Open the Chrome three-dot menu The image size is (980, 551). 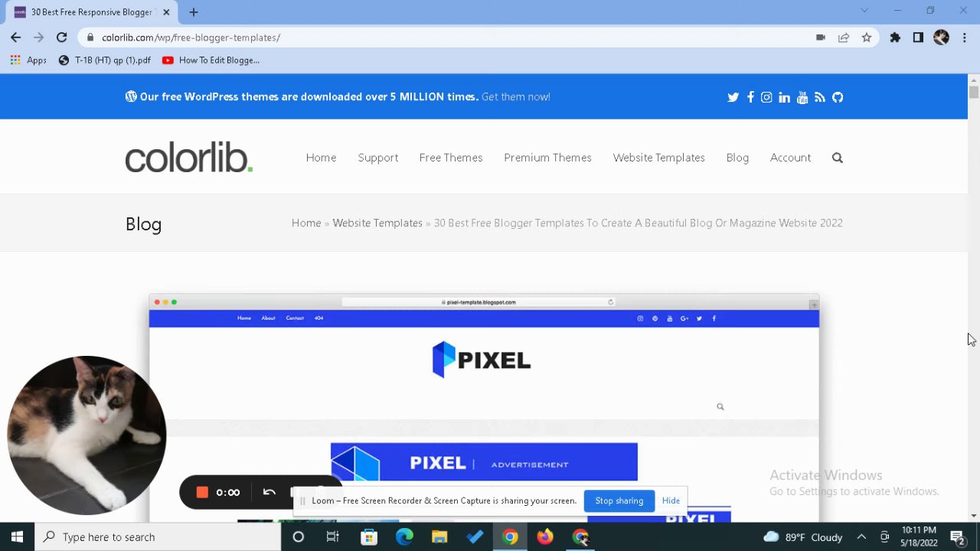point(963,37)
